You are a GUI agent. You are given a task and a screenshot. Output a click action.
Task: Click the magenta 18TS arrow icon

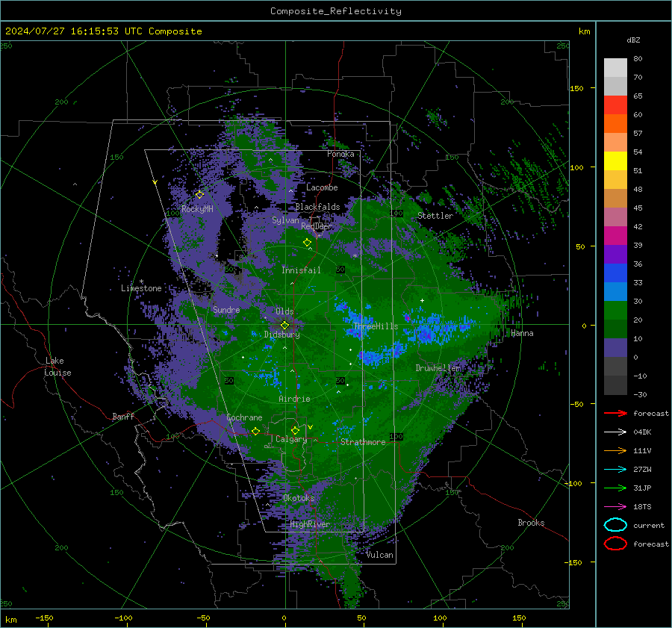(615, 507)
